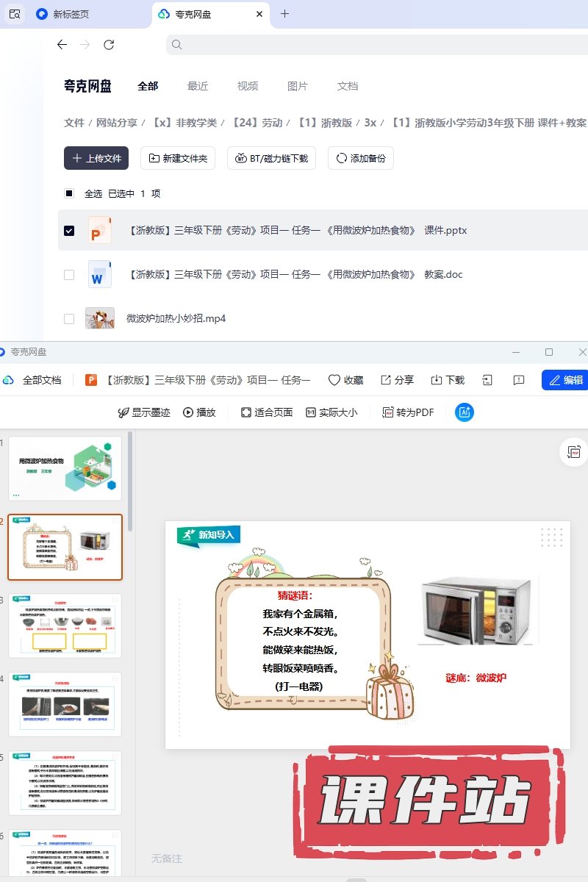Tick the 微波炉加热小妙招.mp4 checkbox

(x=69, y=319)
